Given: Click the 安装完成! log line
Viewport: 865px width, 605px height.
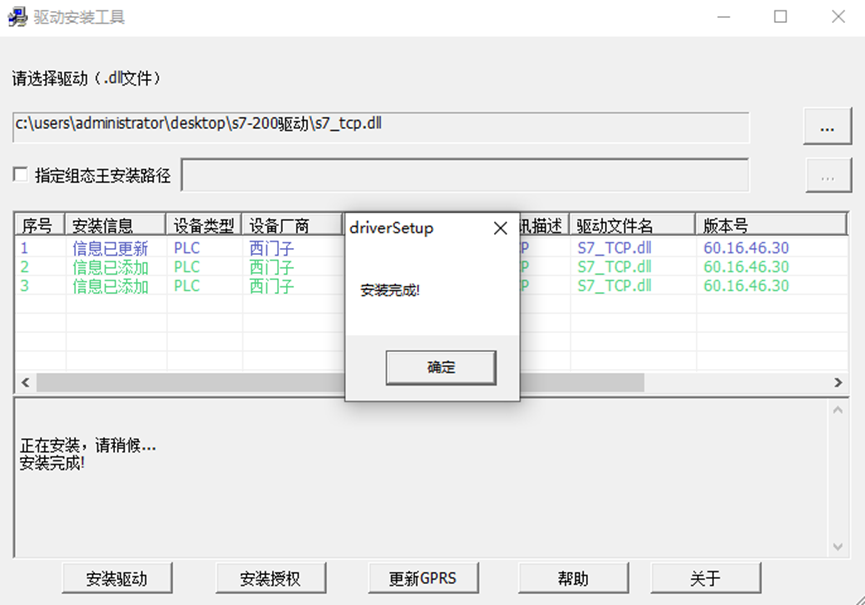Looking at the screenshot, I should click(x=52, y=463).
